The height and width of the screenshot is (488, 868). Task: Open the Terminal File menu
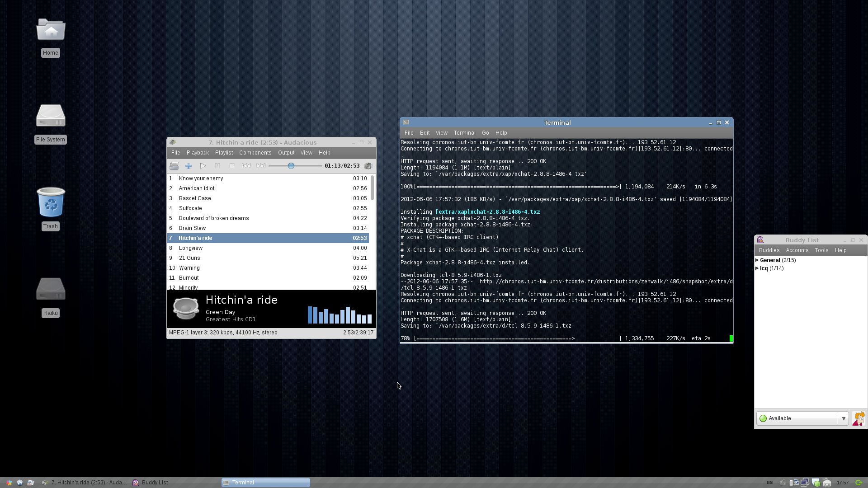click(409, 133)
